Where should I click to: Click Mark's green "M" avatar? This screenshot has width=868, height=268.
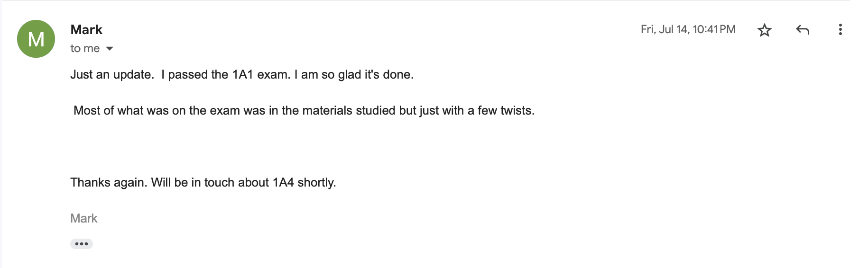pos(36,39)
